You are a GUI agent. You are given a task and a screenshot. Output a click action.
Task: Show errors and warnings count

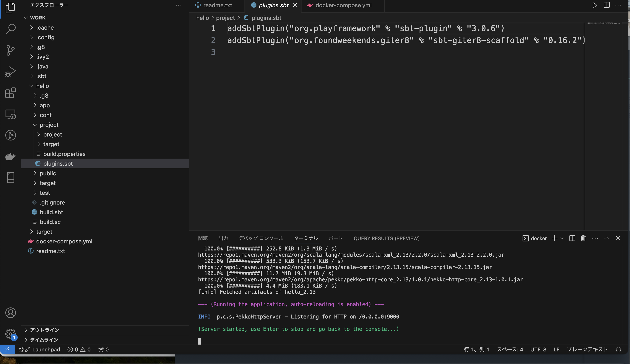pos(79,349)
